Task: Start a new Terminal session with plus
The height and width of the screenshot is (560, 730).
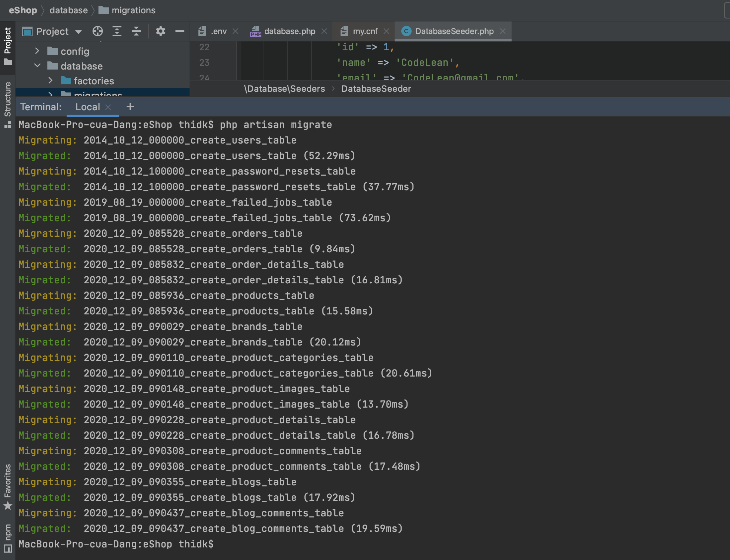Action: [130, 107]
